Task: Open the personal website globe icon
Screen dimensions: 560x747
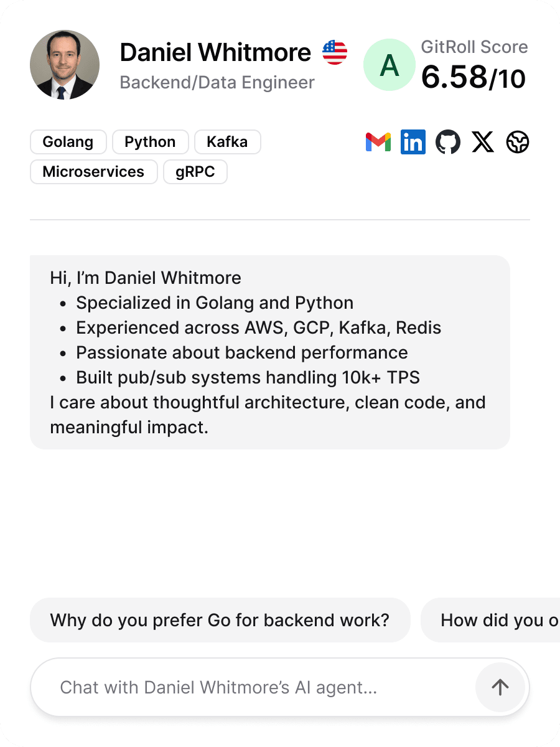Action: (x=518, y=143)
